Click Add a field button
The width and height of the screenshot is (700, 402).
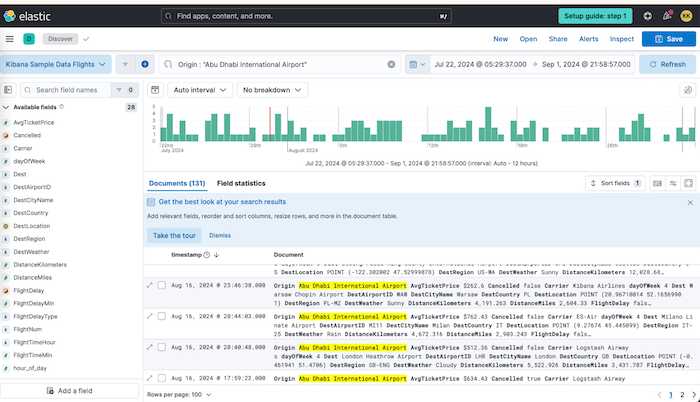pos(70,390)
